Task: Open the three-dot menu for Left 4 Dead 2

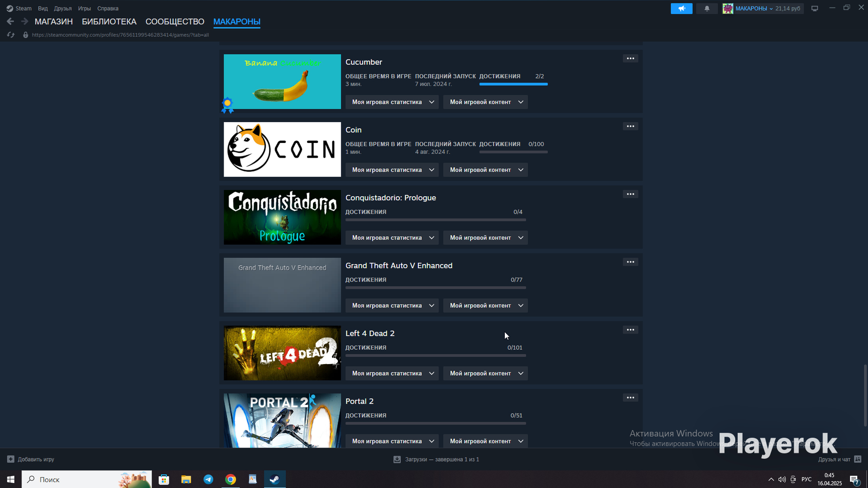Action: coord(630,330)
